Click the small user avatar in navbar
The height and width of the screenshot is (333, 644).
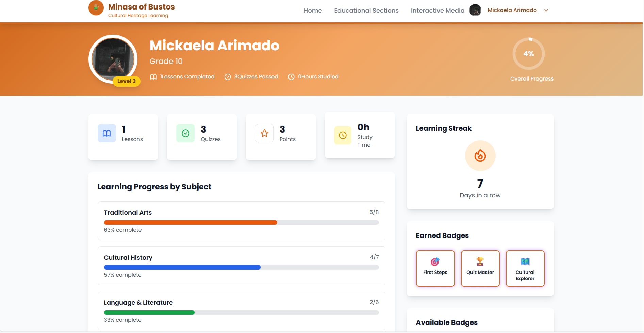pos(475,10)
